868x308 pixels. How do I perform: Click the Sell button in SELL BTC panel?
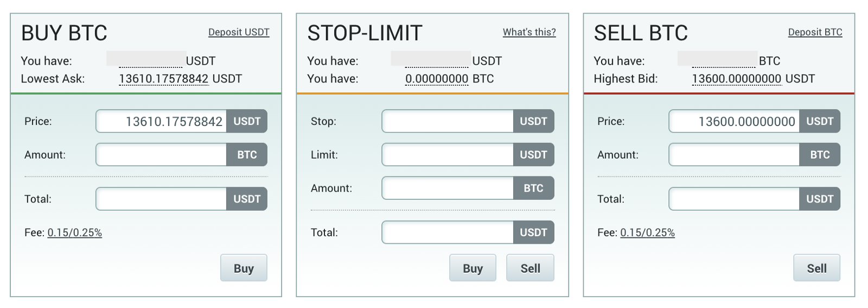click(816, 268)
